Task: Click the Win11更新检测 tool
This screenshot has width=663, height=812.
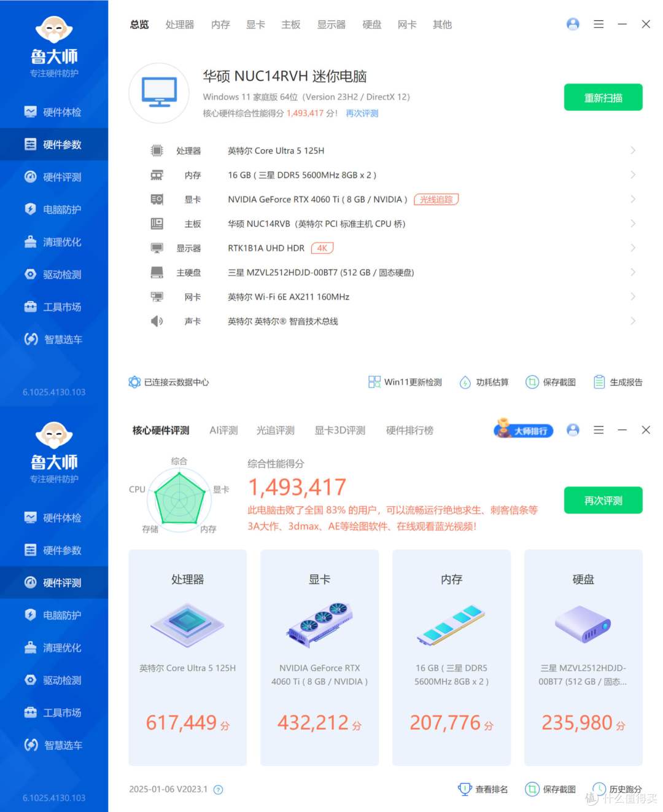Action: point(405,382)
